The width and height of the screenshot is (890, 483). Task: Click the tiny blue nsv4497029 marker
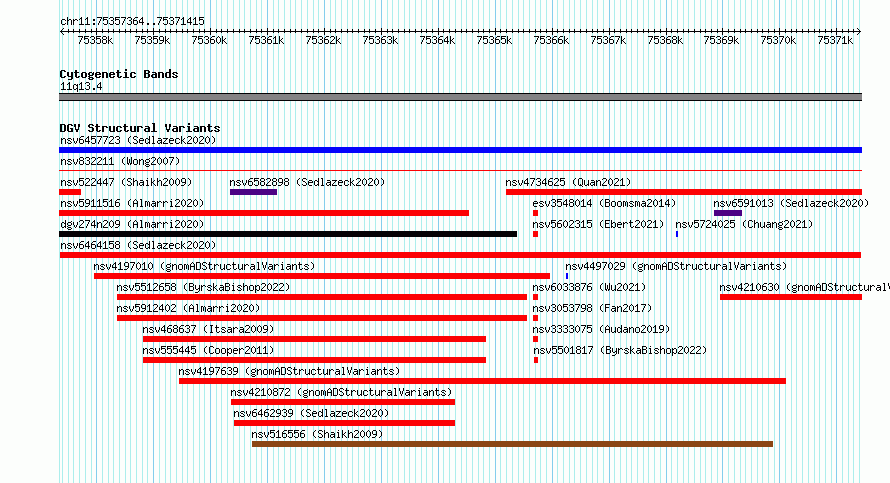click(566, 276)
